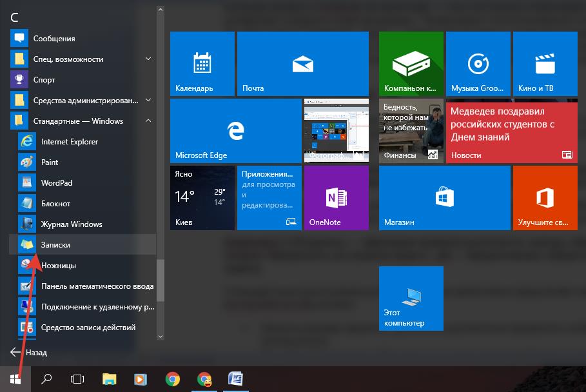This screenshot has height=392, width=586.
Task: Click the app list scroll up arrow
Action: point(161,10)
